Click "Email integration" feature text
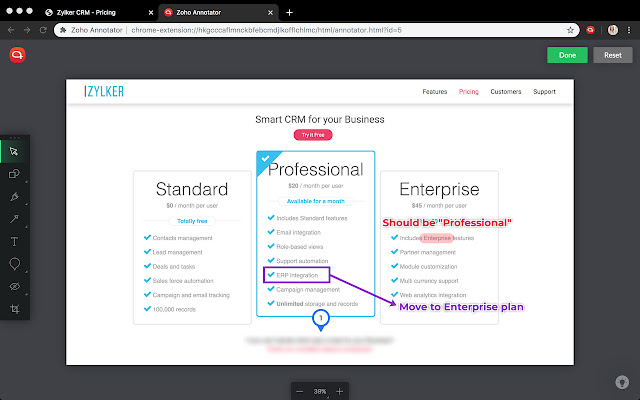The image size is (640, 400). pyautogui.click(x=298, y=233)
